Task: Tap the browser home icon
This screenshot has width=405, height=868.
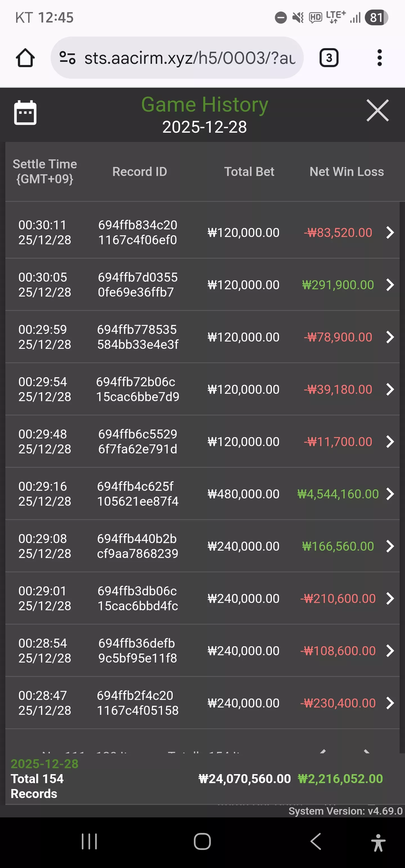Action: [x=25, y=58]
